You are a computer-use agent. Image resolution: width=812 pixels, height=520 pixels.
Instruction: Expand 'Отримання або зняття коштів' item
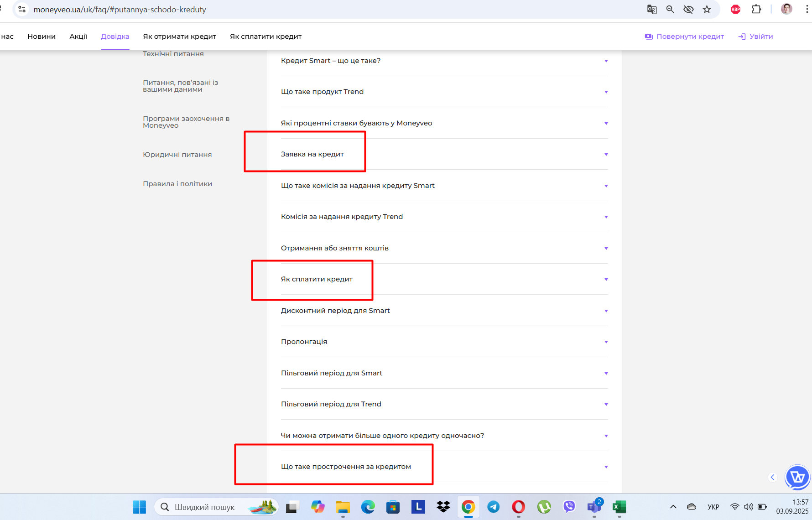coord(444,248)
